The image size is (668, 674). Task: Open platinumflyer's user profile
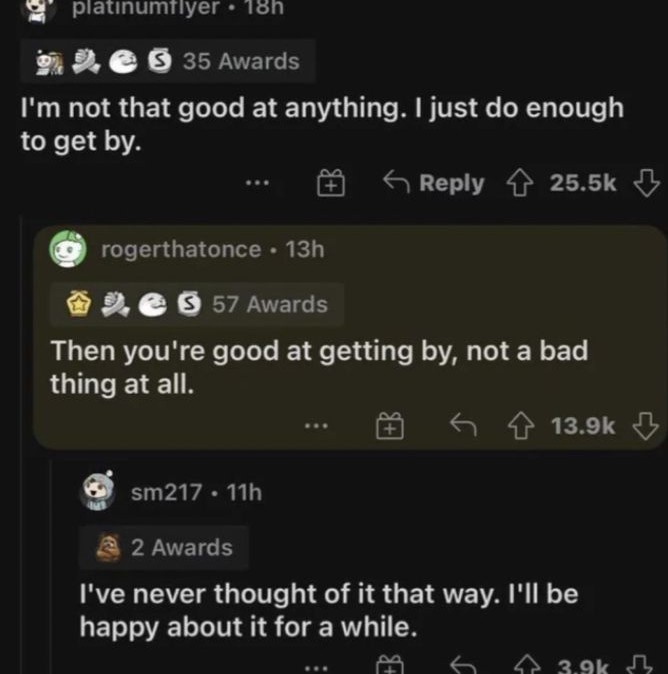tap(144, 9)
